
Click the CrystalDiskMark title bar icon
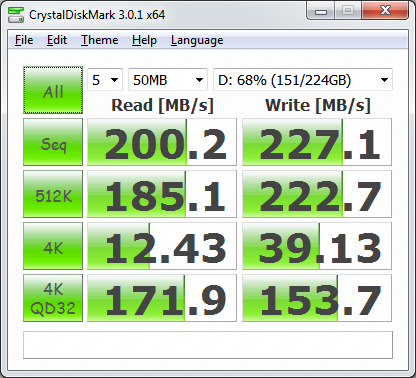pos(16,15)
